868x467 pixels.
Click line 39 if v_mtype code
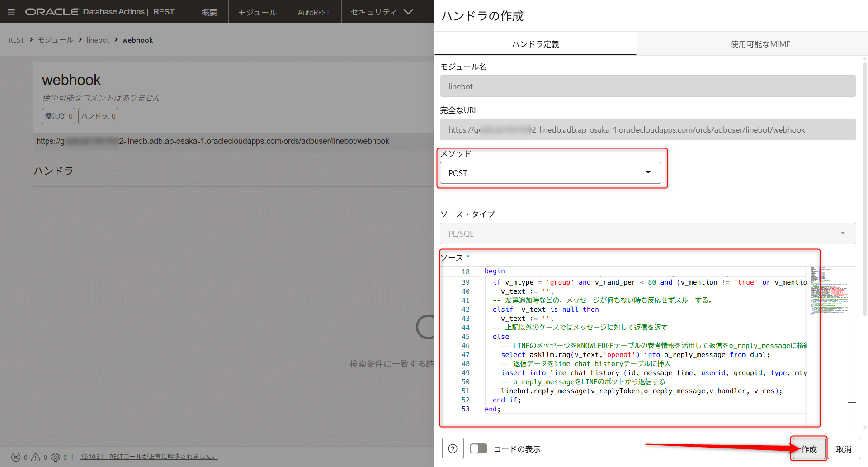(x=650, y=282)
